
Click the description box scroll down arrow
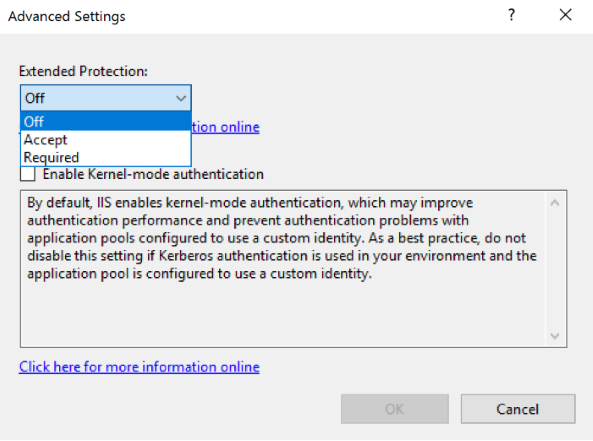pos(555,335)
